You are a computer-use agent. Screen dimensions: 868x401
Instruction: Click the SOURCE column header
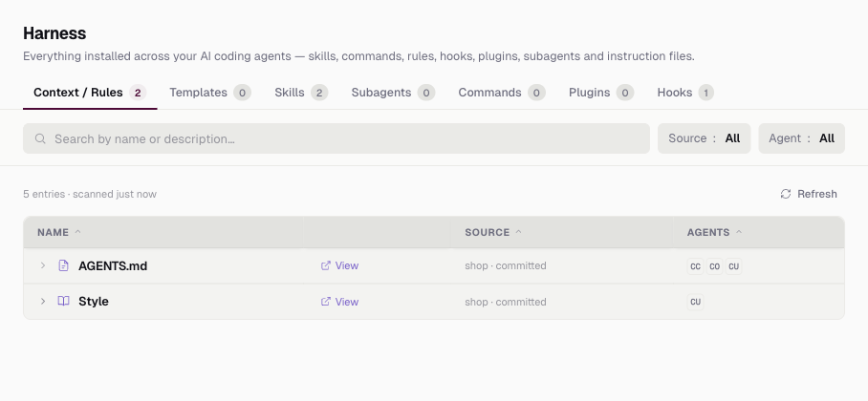[x=488, y=232]
